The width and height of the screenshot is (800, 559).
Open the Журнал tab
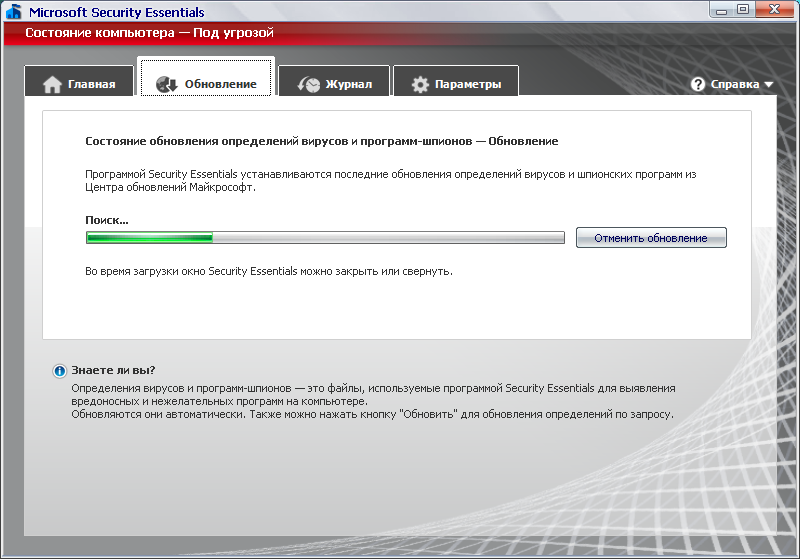(x=348, y=84)
